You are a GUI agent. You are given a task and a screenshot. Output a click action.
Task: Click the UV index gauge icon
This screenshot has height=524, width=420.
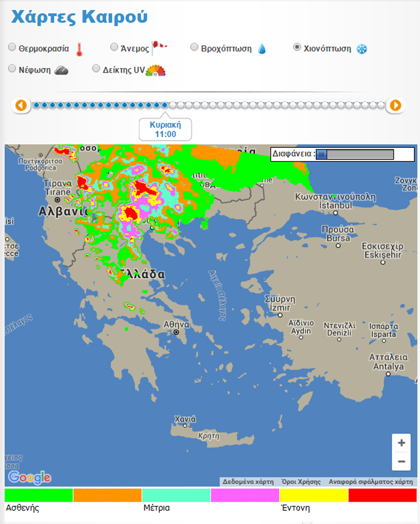(x=155, y=70)
